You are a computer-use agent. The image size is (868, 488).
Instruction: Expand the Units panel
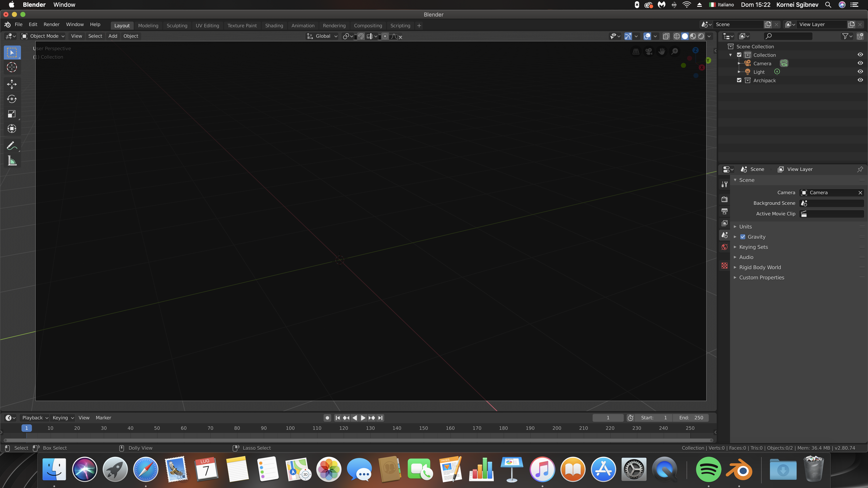(745, 227)
